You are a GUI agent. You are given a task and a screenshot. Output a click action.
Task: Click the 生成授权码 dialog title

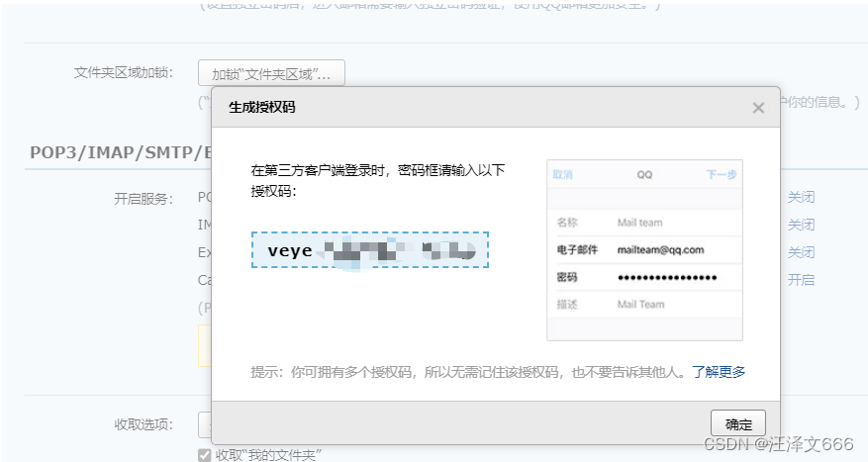pos(262,108)
